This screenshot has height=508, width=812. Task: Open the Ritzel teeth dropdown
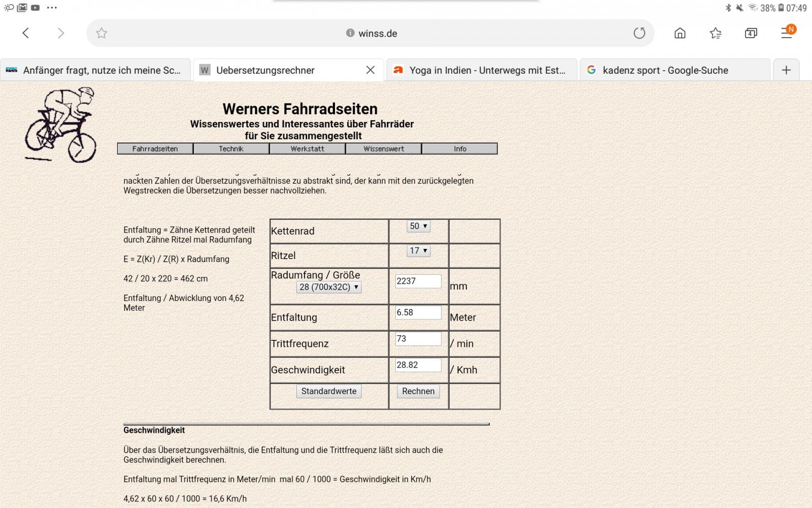click(x=418, y=250)
